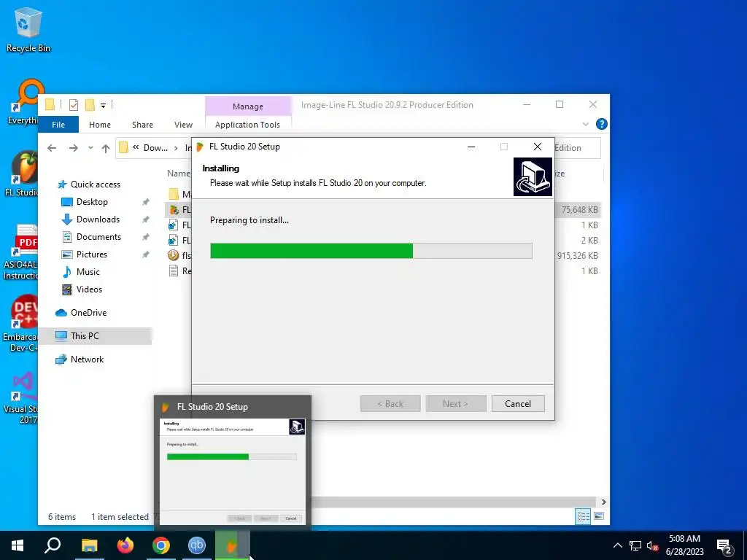Open the network status tray icon

click(x=635, y=545)
